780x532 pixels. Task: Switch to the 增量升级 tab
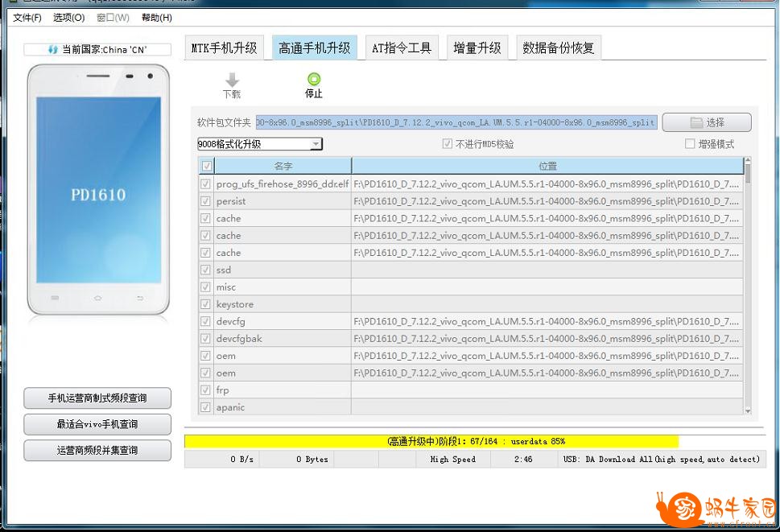tap(477, 47)
